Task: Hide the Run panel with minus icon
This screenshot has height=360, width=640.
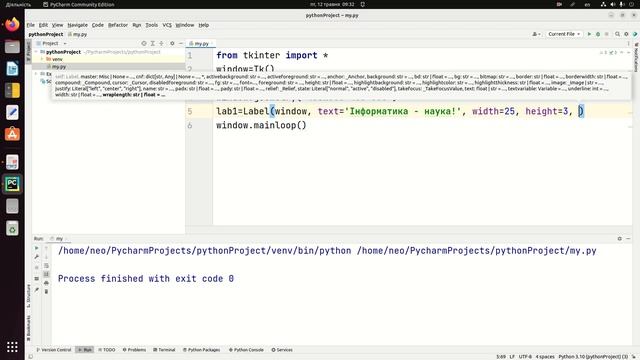Action: (x=629, y=239)
